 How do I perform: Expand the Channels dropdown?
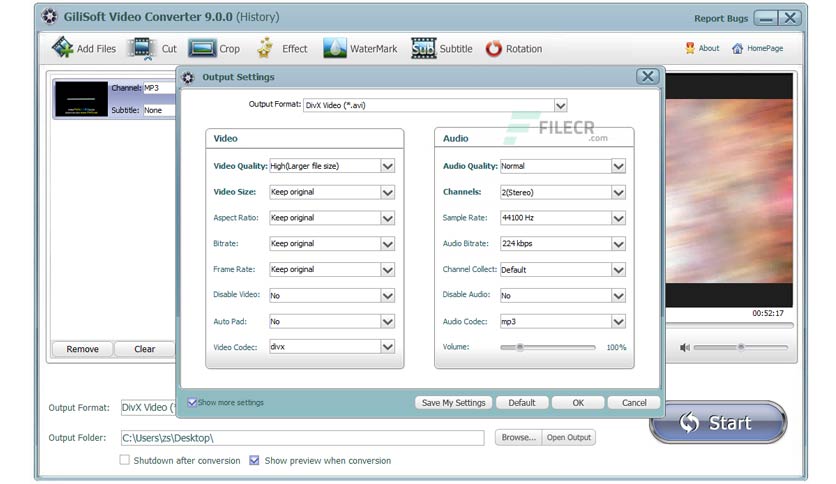tap(618, 192)
